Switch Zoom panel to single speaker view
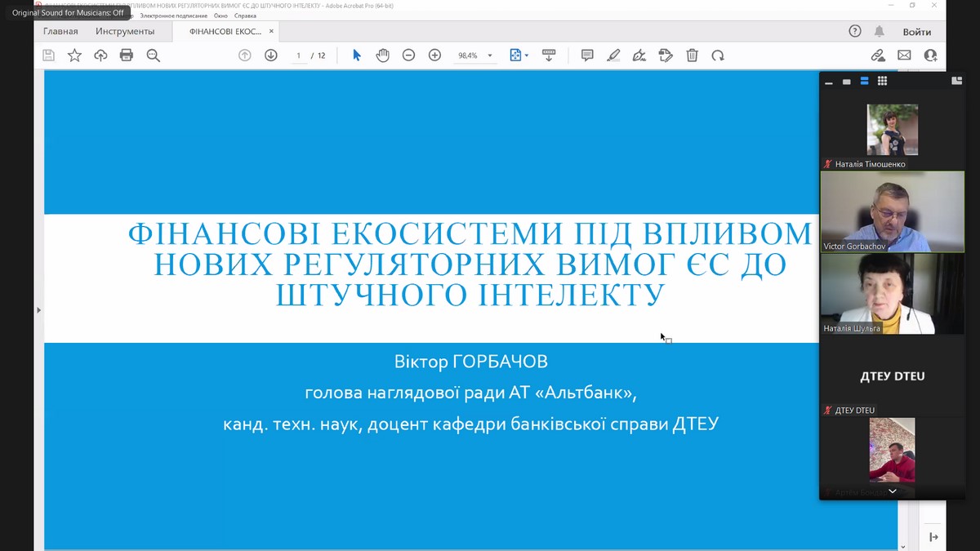 click(846, 82)
